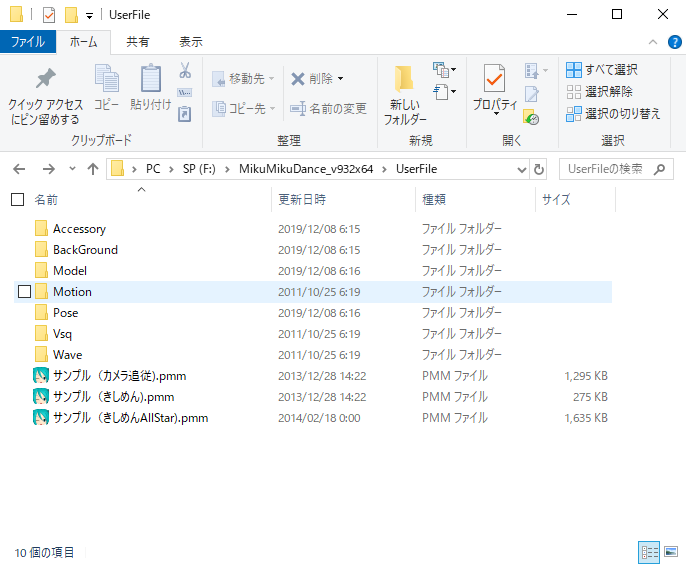Open Quick Access Toolbar customize dropdown

[x=89, y=16]
